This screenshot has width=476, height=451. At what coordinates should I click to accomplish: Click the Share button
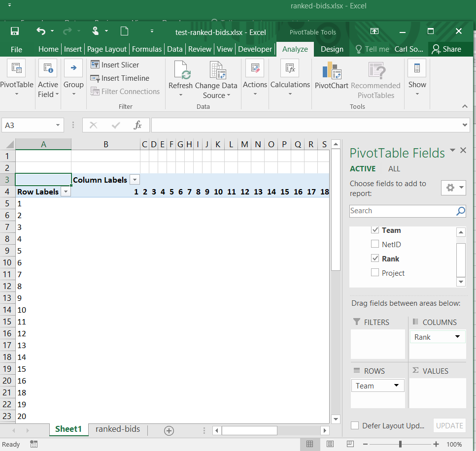pos(446,49)
